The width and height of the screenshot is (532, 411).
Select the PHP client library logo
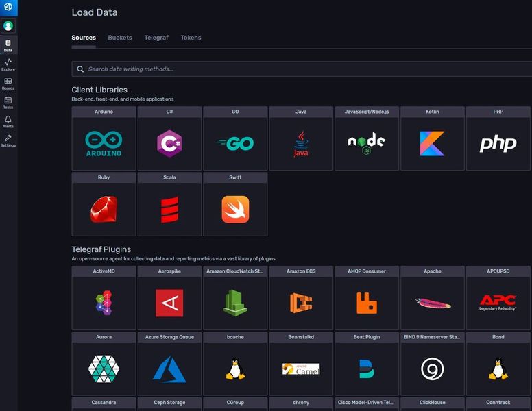[x=498, y=144]
